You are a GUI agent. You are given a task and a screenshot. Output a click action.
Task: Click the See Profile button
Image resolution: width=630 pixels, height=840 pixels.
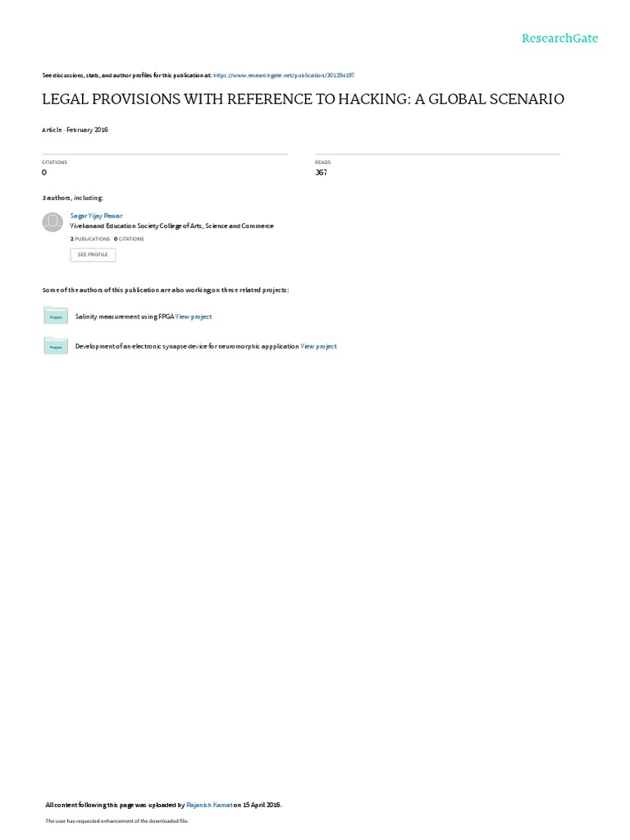93,254
